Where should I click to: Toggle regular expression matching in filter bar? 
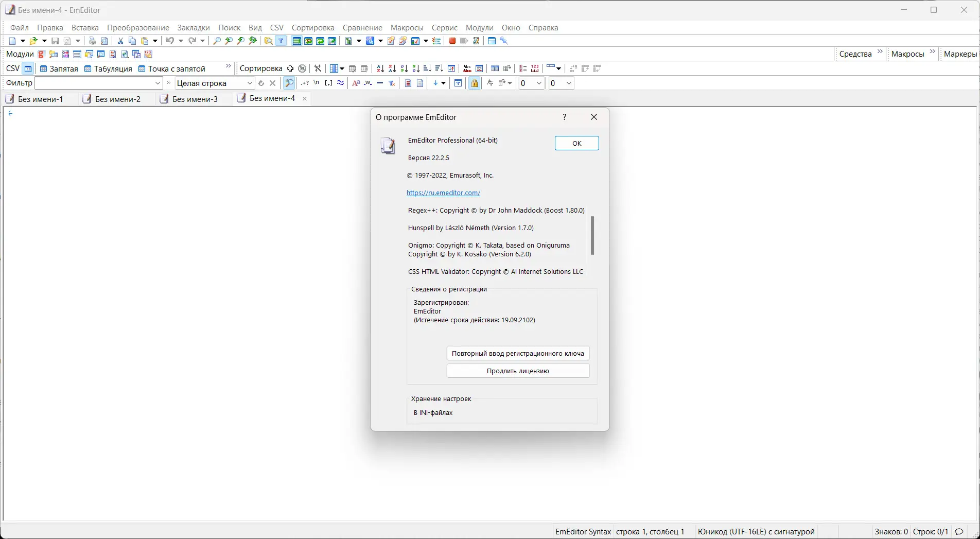point(305,83)
